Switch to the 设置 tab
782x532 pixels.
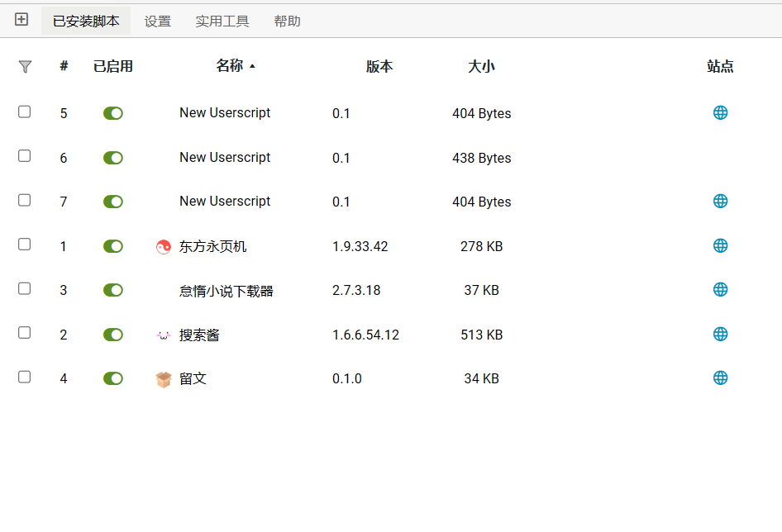click(x=158, y=21)
